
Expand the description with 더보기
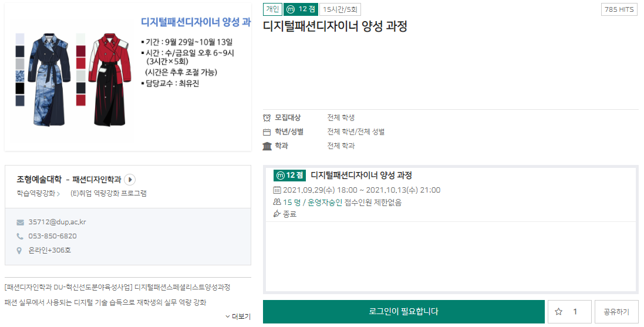click(x=238, y=316)
